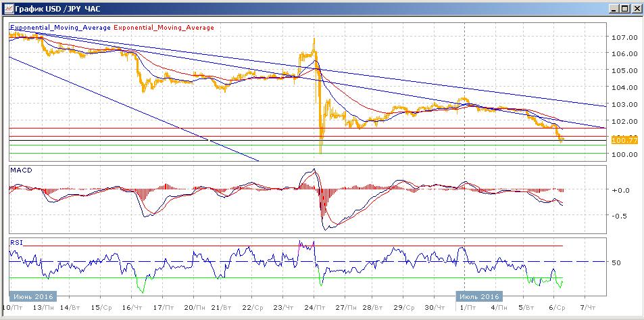Click the 13/Пн date label

pos(44,308)
